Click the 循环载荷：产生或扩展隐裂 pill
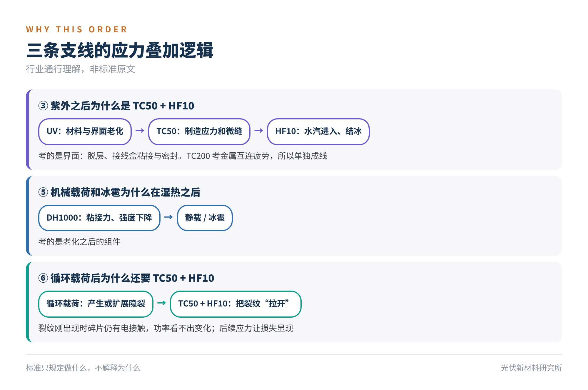588x390 pixels. (96, 304)
